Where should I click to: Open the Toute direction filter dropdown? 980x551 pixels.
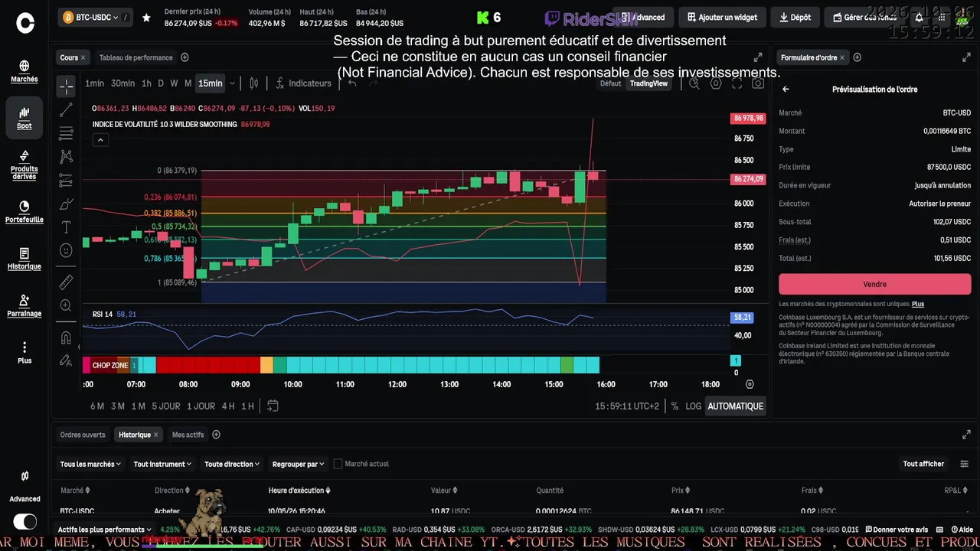[232, 464]
